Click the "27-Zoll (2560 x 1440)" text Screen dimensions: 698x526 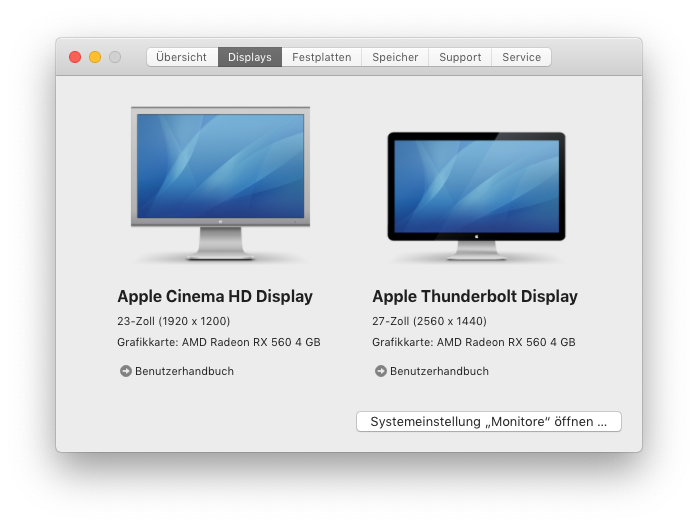[x=430, y=321]
